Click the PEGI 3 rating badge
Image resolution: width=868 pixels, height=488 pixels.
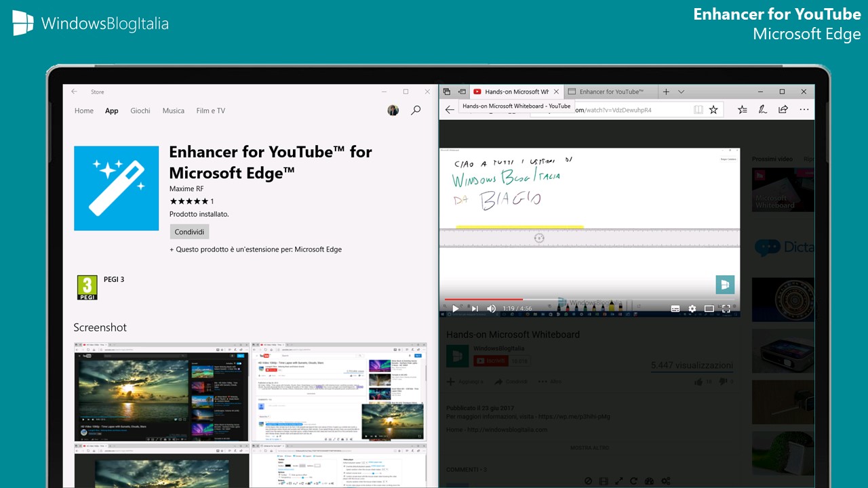[x=87, y=287]
